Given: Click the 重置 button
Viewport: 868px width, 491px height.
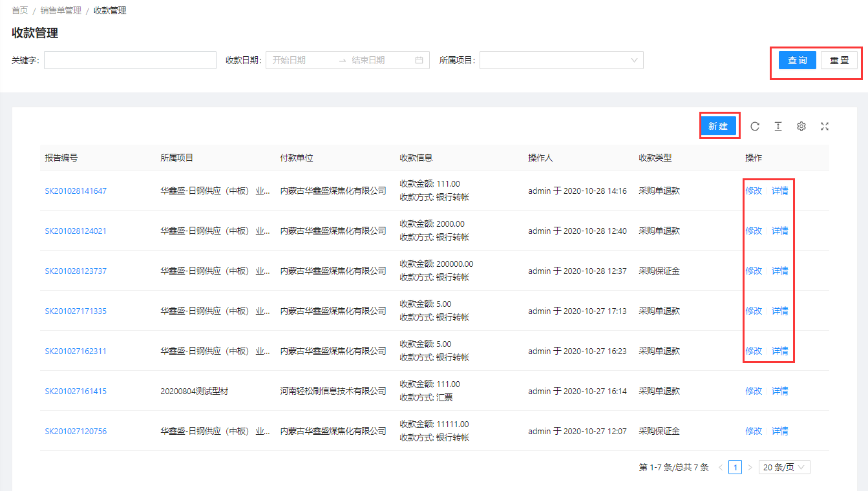Looking at the screenshot, I should point(839,60).
